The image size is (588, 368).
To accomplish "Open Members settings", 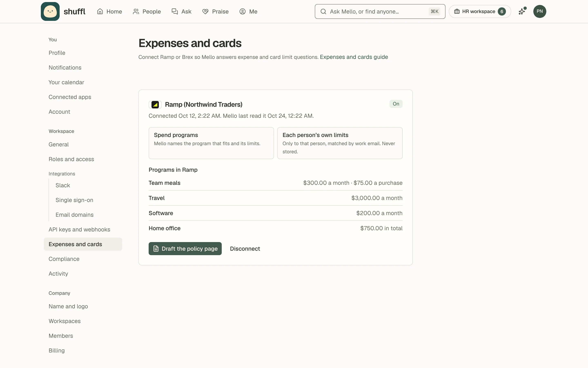I will (x=83, y=336).
